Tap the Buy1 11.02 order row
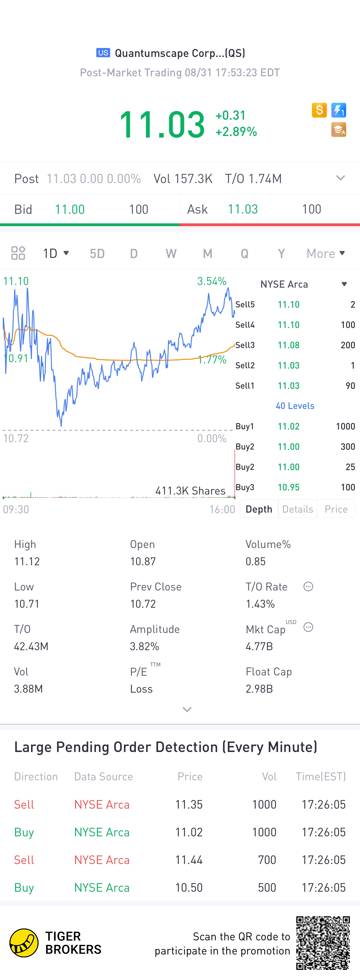 coord(295,426)
